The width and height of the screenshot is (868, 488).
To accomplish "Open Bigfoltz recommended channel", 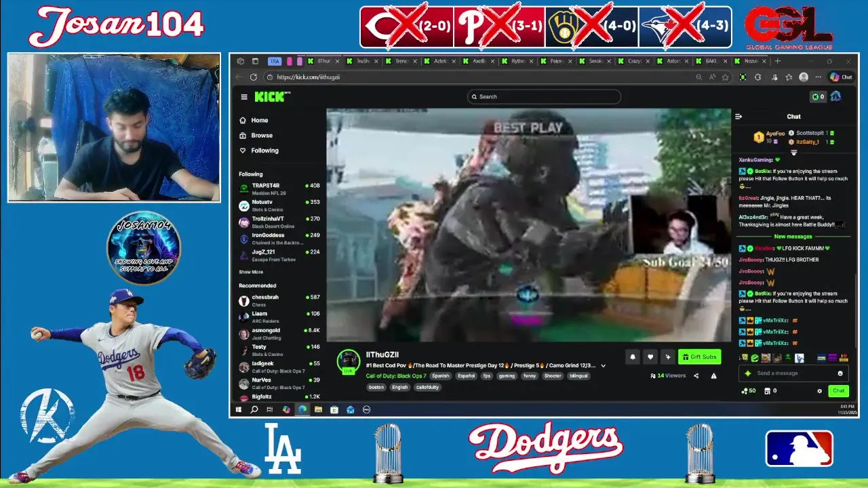I will tap(279, 397).
